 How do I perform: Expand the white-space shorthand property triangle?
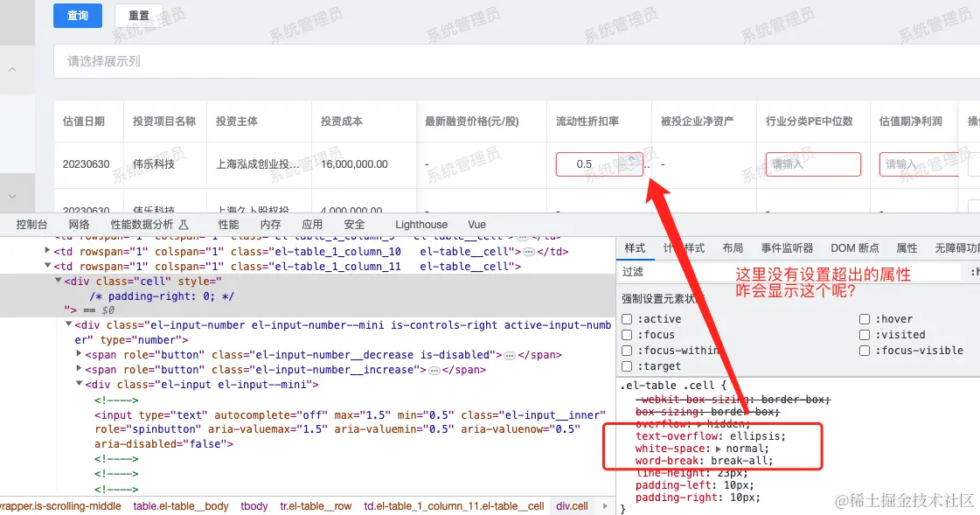click(719, 449)
